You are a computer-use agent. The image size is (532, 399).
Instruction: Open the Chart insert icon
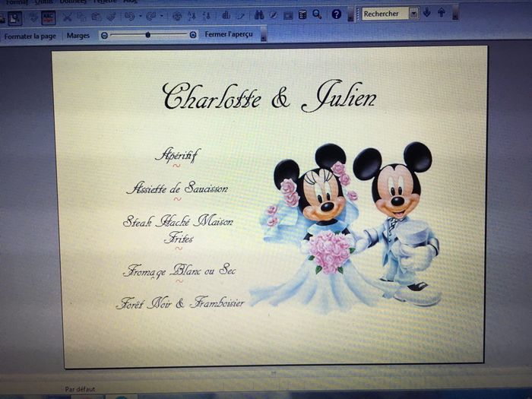226,15
